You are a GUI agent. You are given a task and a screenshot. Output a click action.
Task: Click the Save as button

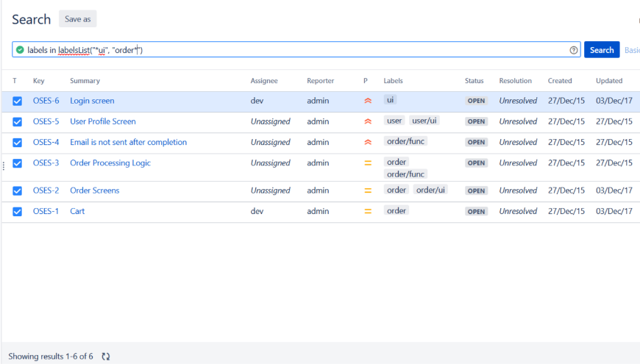coord(77,19)
